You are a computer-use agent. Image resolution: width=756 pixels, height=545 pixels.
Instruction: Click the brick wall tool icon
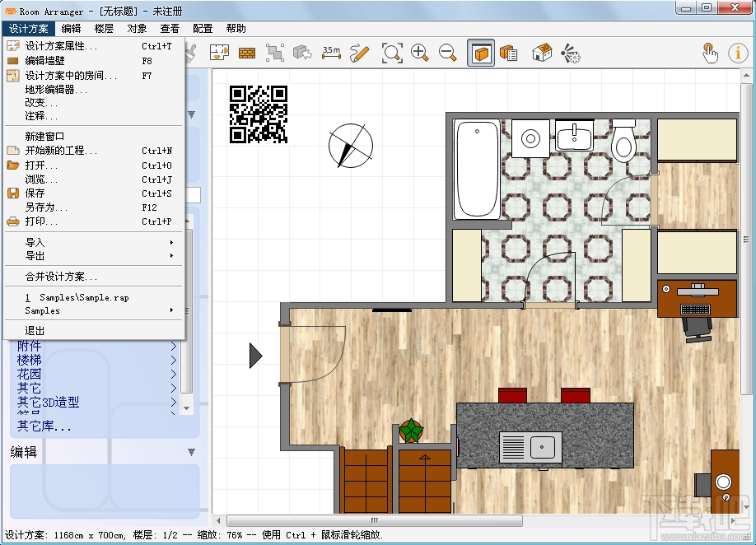point(246,54)
